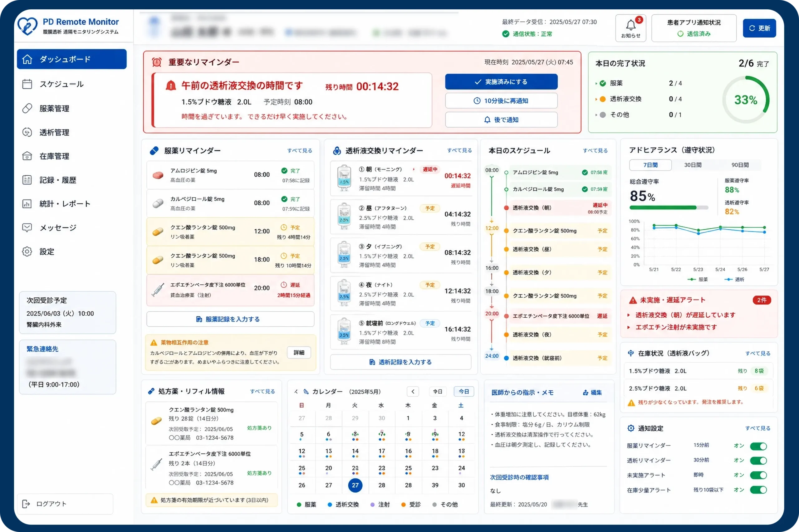The image size is (799, 532).
Task: Click すべて見る in 本日のスケジュール
Action: [595, 151]
